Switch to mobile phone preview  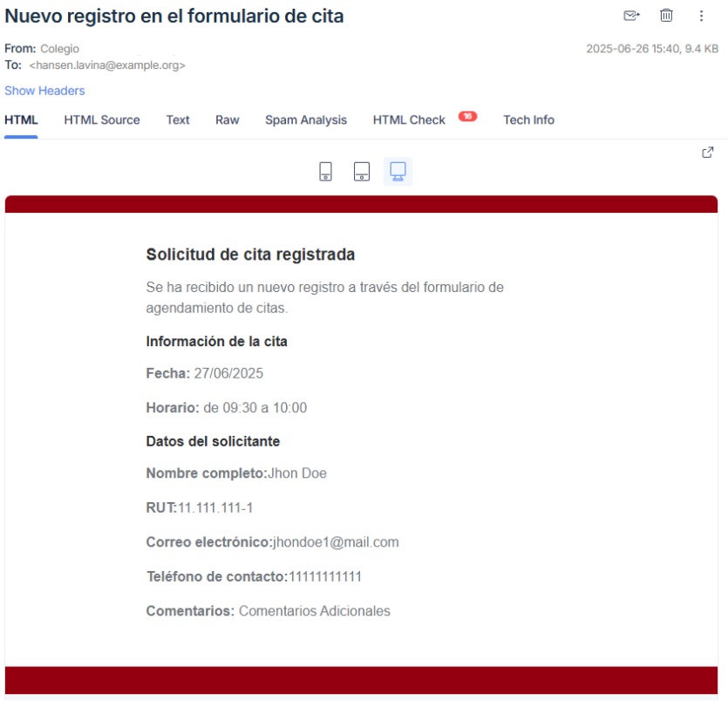(325, 171)
